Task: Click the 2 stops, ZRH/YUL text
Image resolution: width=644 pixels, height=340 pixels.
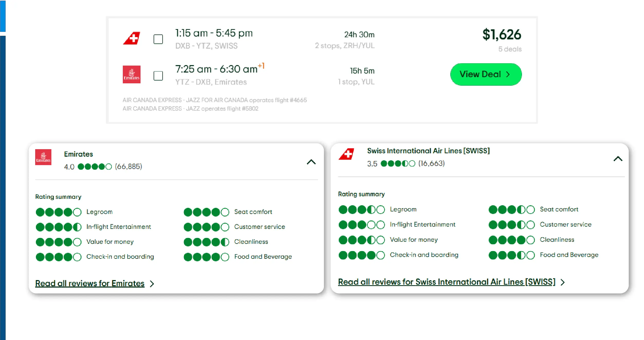Action: click(345, 46)
